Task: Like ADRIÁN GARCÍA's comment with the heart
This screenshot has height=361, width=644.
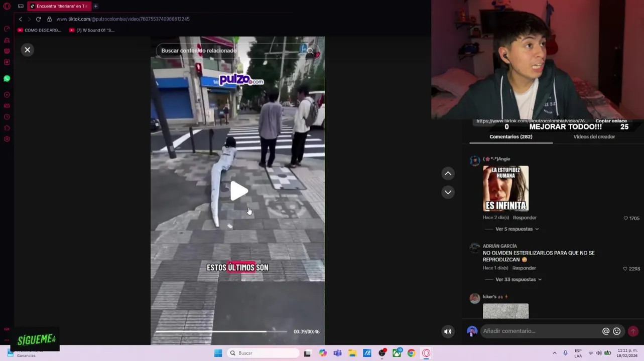Action: [625, 269]
